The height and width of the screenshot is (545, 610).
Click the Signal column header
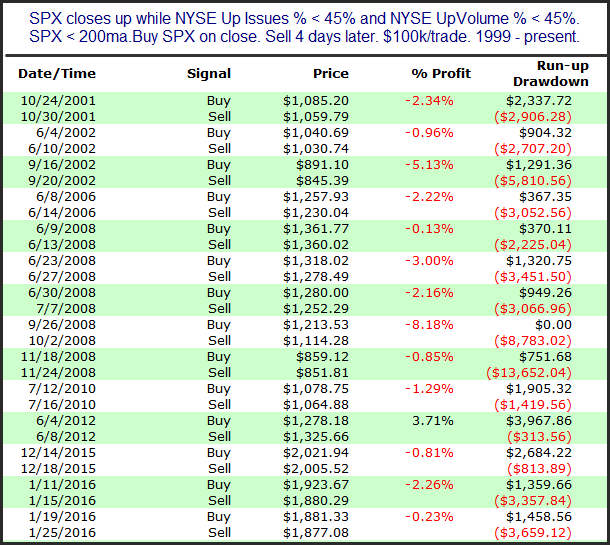[209, 74]
